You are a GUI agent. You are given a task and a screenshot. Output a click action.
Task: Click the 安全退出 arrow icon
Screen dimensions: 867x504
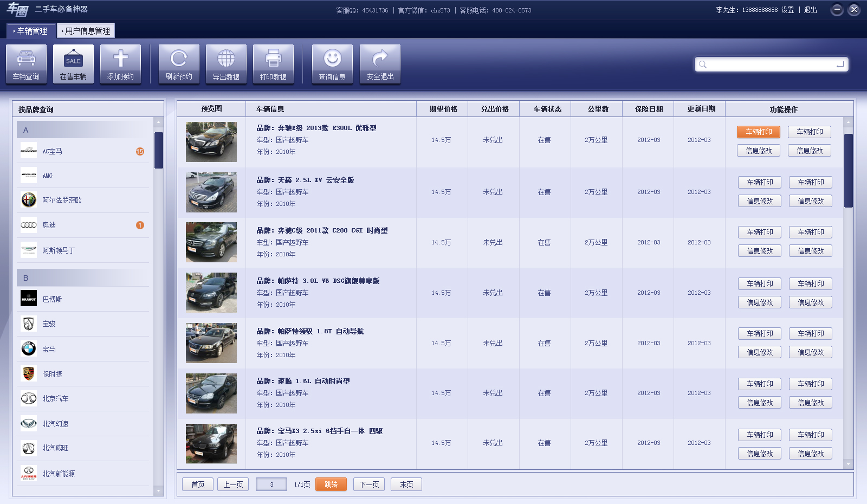click(x=380, y=64)
